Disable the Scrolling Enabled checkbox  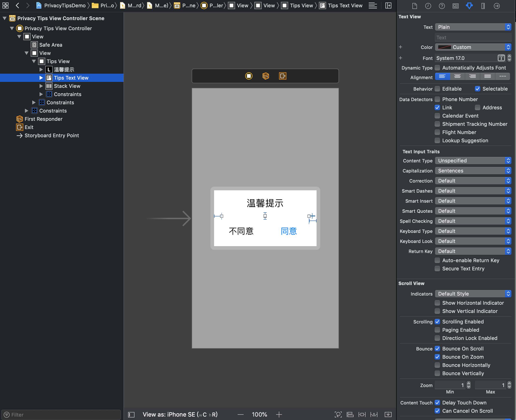(437, 322)
